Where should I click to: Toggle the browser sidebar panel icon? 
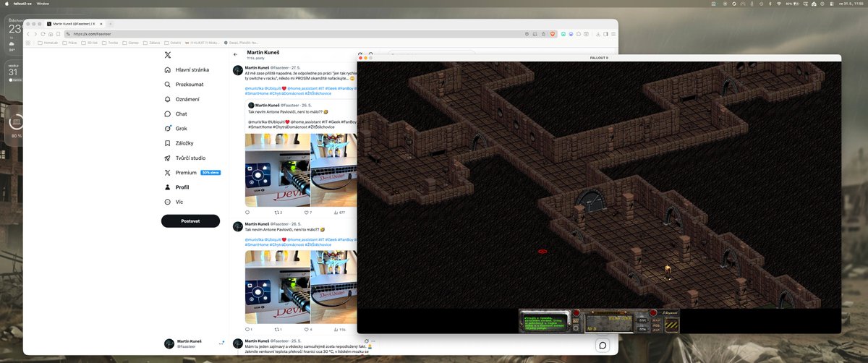pyautogui.click(x=605, y=34)
